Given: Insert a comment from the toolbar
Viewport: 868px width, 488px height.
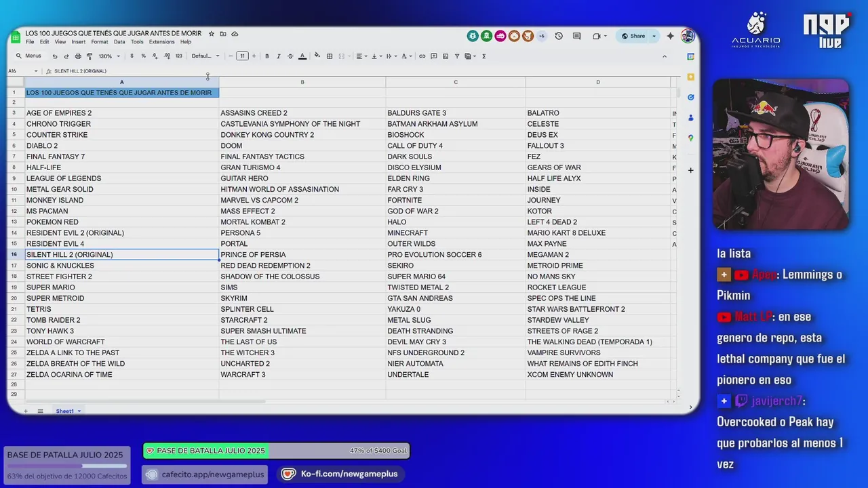Looking at the screenshot, I should pyautogui.click(x=434, y=56).
